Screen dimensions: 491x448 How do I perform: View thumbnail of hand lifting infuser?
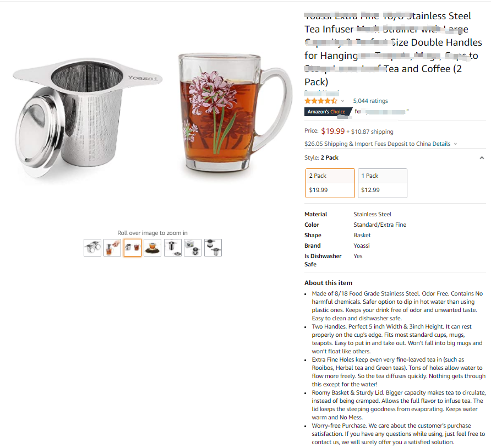[x=112, y=248]
